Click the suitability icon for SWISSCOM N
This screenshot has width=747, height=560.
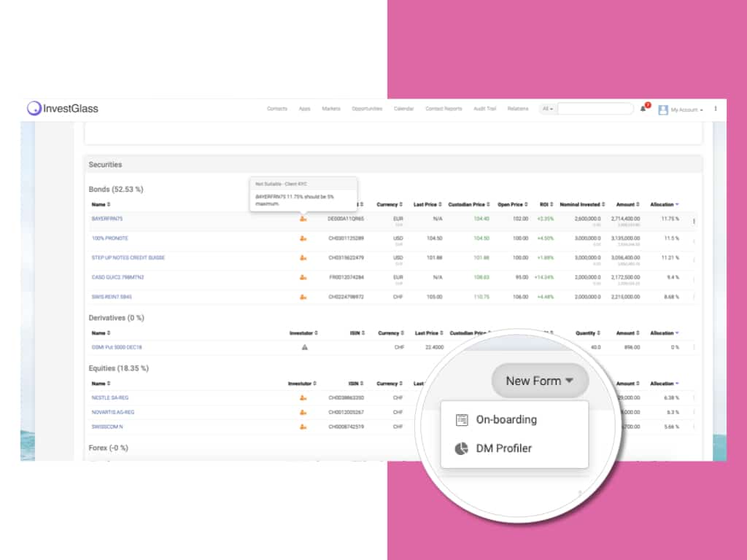click(x=303, y=427)
